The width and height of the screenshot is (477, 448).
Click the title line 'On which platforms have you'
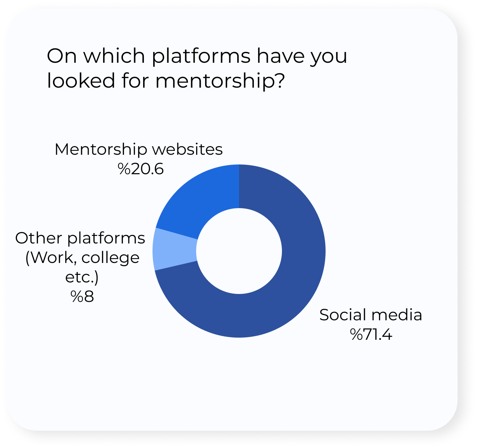[197, 56]
